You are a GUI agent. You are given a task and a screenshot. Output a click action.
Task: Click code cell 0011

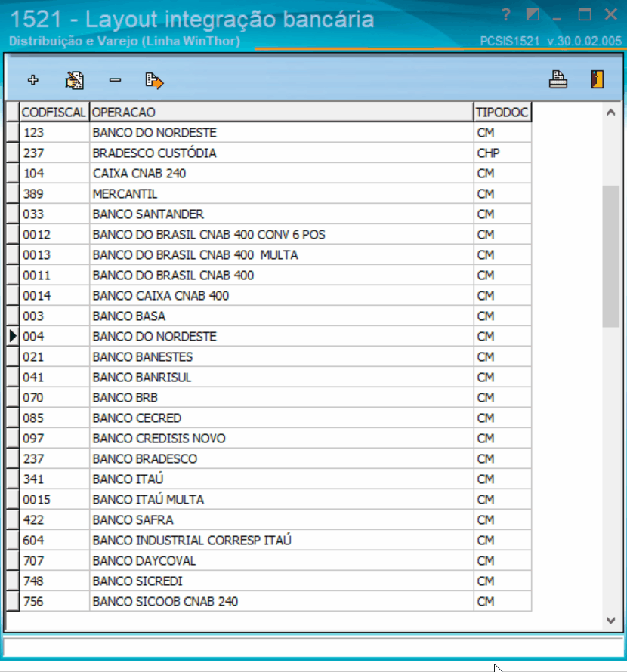54,275
